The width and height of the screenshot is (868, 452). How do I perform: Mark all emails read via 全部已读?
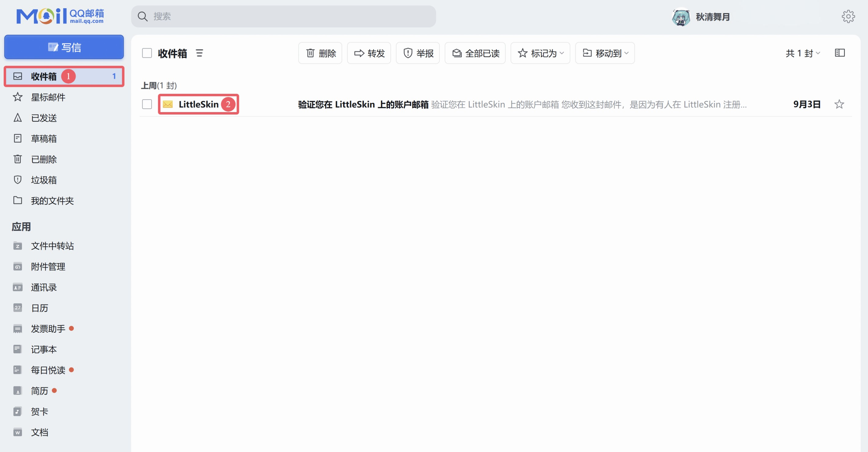[475, 53]
